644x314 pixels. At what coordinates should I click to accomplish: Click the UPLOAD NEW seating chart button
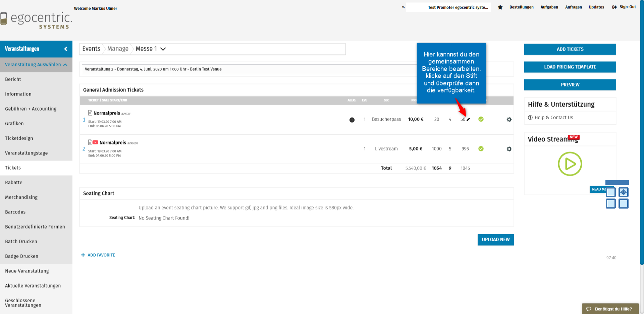495,240
